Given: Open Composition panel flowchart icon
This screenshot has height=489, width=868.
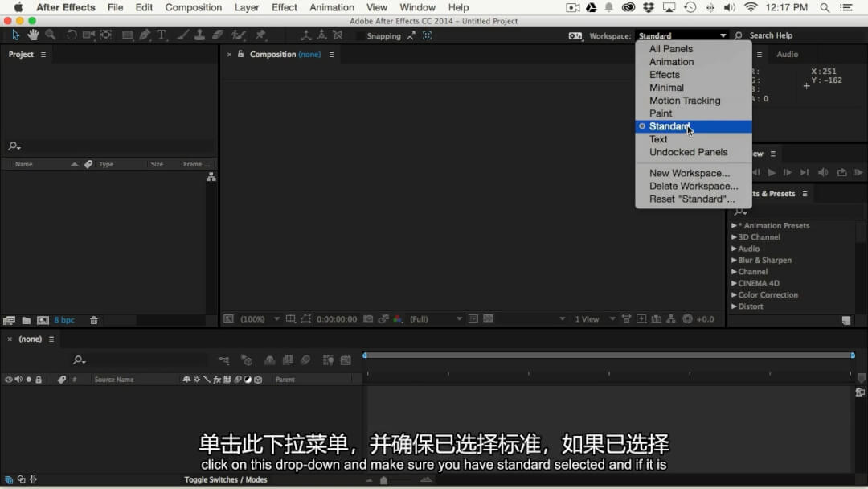Looking at the screenshot, I should 671,319.
